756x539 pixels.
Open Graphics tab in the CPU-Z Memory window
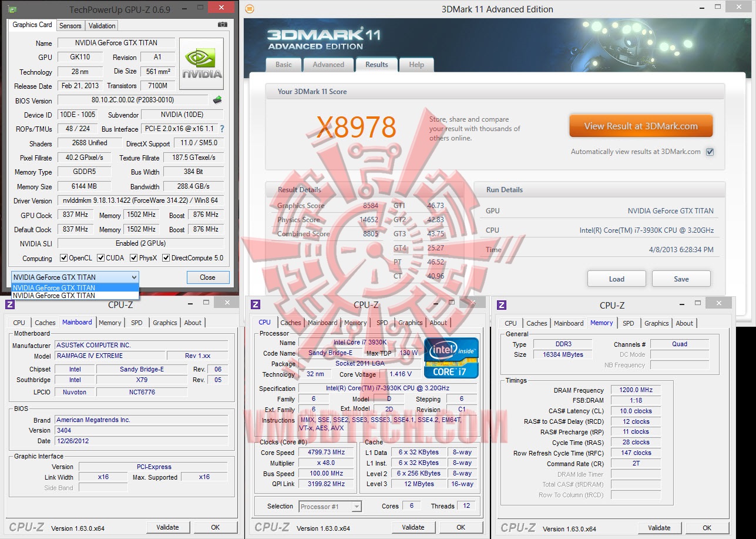coord(656,323)
